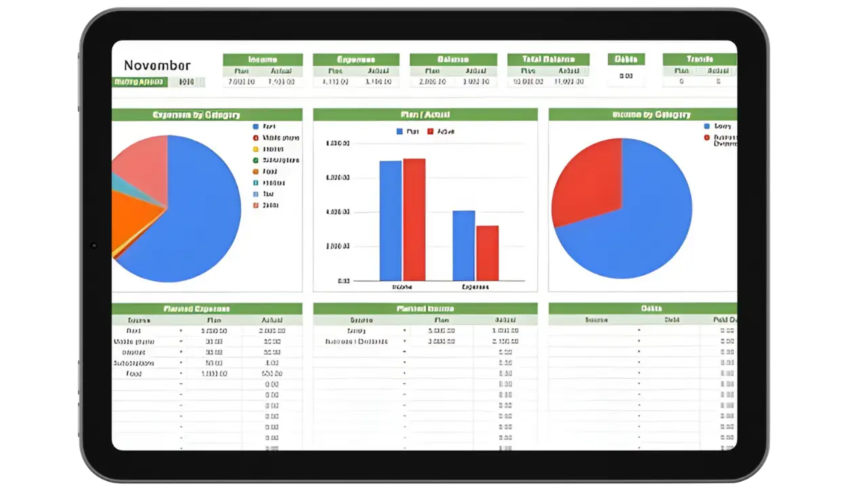Switch to the Monthly Budget tab
The height and width of the screenshot is (488, 868).
139,81
